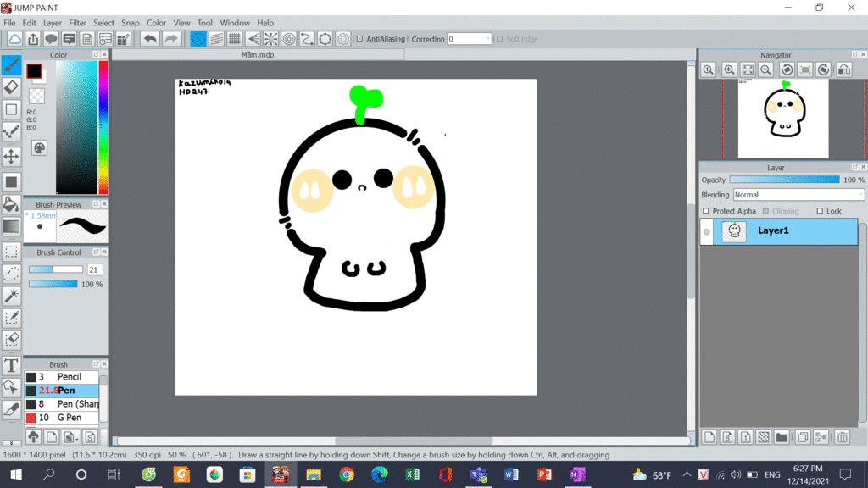Select the Bucket fill tool
Image resolution: width=868 pixels, height=488 pixels.
pyautogui.click(x=11, y=204)
